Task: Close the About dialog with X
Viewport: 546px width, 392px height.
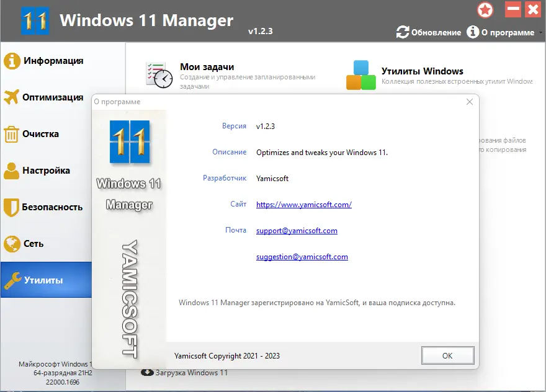Action: 469,102
